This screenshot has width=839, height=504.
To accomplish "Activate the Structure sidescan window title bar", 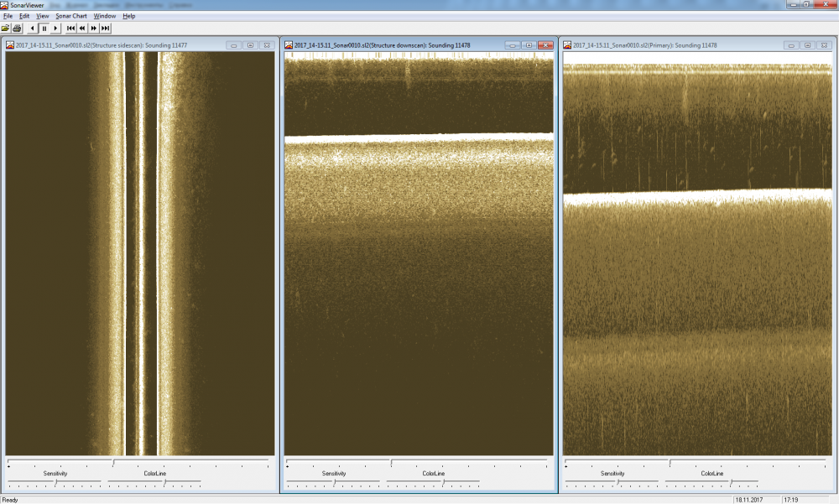I will [117, 45].
